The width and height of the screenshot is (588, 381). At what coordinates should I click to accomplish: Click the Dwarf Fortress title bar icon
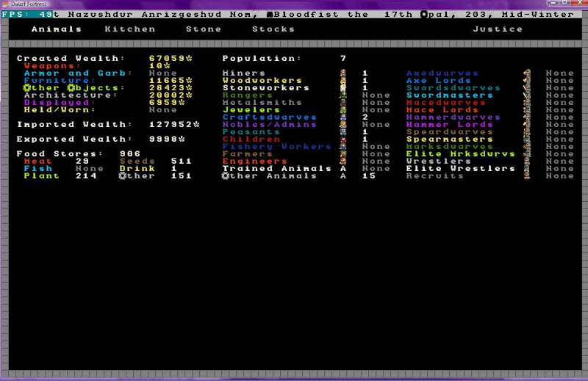(x=5, y=4)
